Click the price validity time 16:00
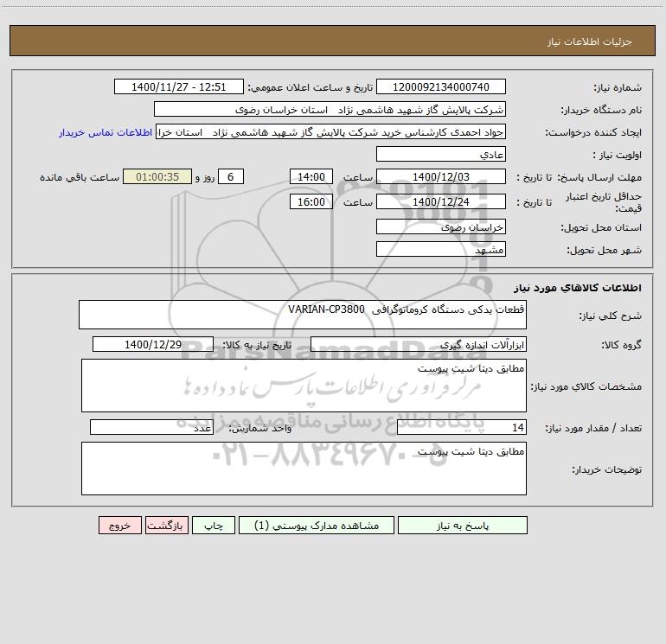 (x=311, y=201)
